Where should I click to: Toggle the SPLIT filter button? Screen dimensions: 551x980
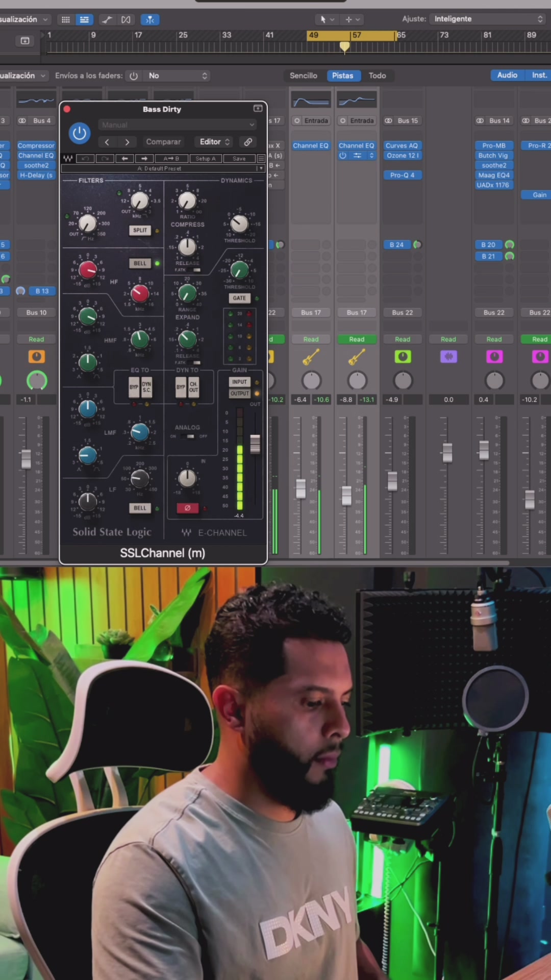coord(140,230)
